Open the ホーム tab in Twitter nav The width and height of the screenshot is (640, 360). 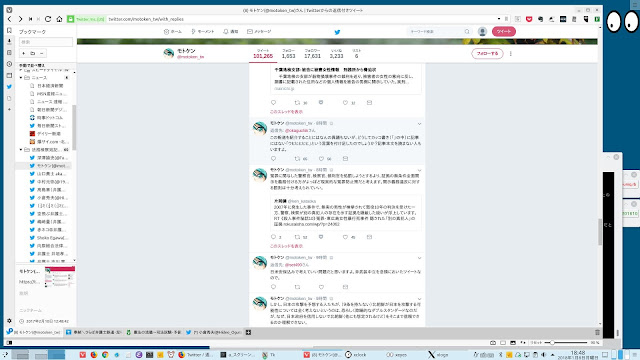[x=173, y=31]
